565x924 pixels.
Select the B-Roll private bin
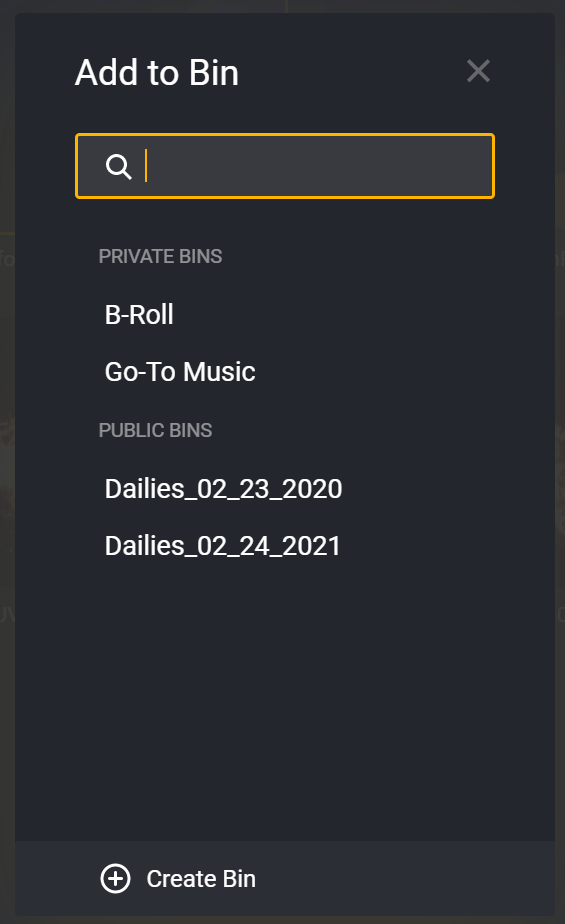coord(139,314)
